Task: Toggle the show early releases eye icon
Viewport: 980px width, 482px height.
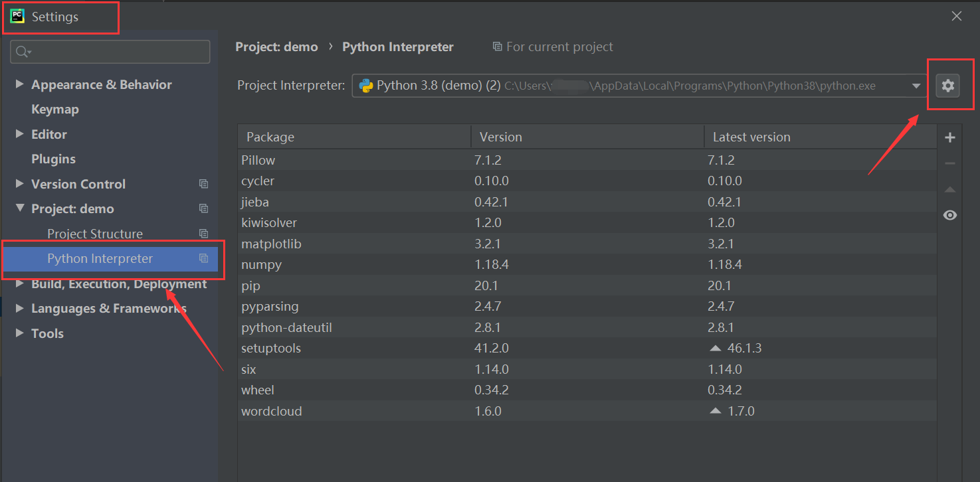Action: [950, 215]
